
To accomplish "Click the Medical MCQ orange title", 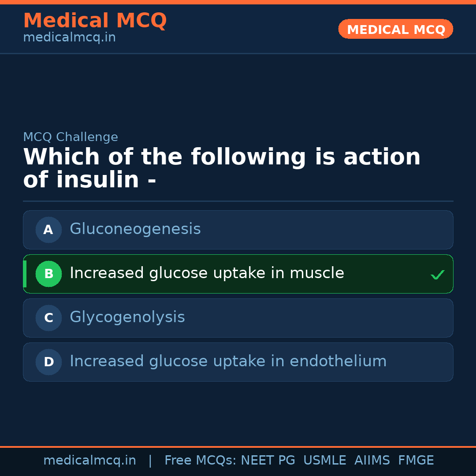I will click(95, 21).
